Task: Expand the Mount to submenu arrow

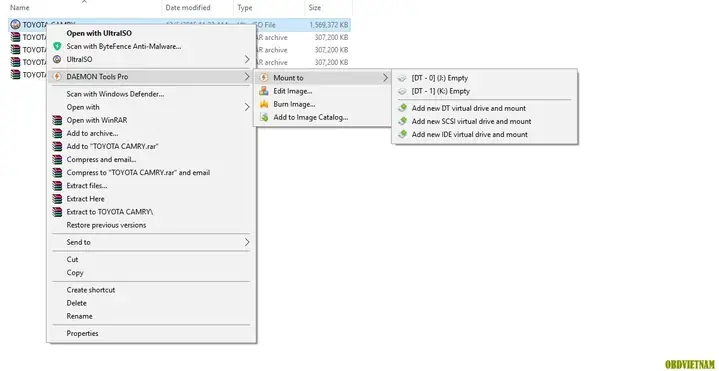Action: (x=385, y=78)
